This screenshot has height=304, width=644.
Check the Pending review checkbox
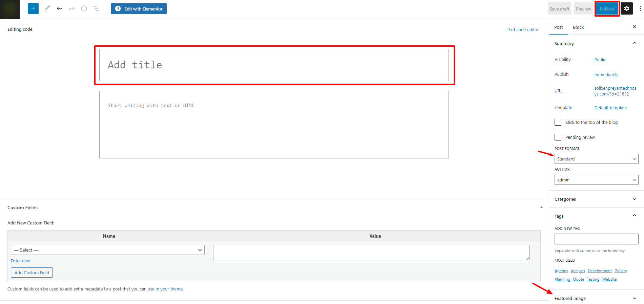pyautogui.click(x=558, y=137)
